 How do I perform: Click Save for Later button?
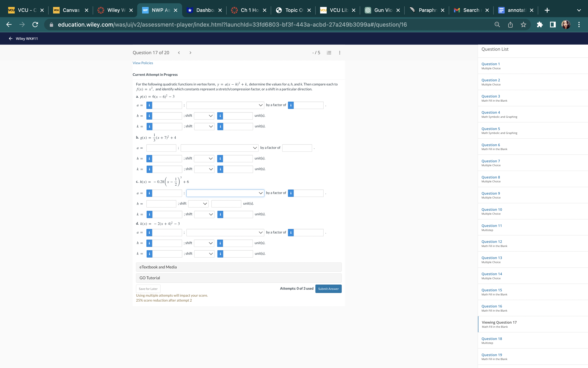click(148, 289)
